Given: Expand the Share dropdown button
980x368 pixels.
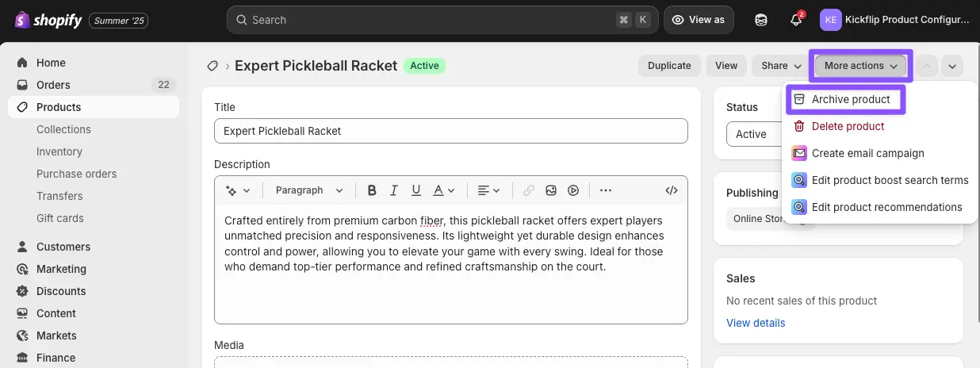Looking at the screenshot, I should pyautogui.click(x=781, y=66).
